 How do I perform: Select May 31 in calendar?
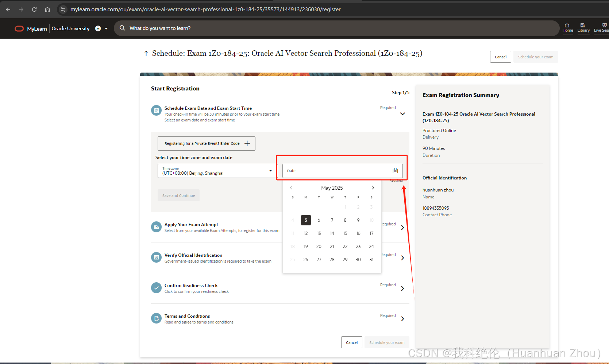(371, 260)
